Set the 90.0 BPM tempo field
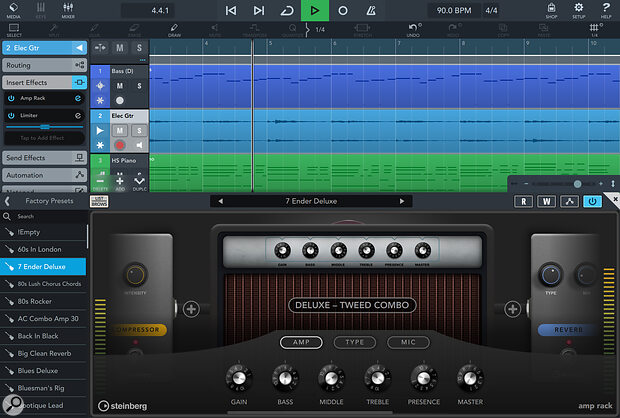 pyautogui.click(x=454, y=11)
